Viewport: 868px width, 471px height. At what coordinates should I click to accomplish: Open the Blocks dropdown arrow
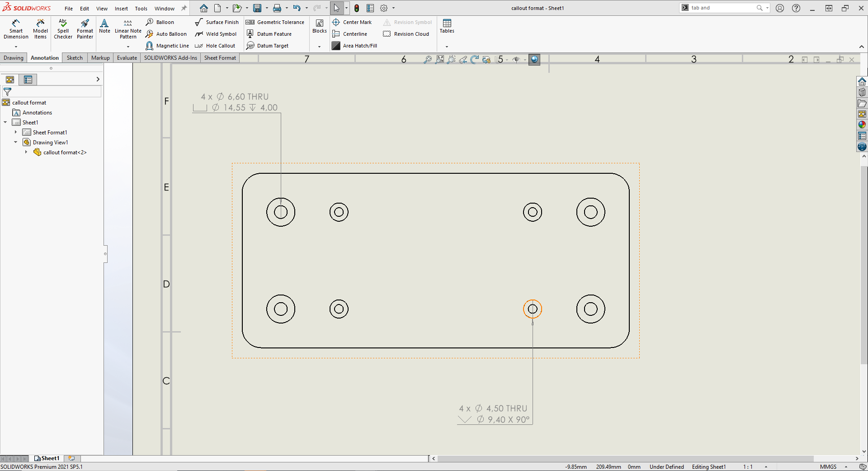[x=319, y=47]
